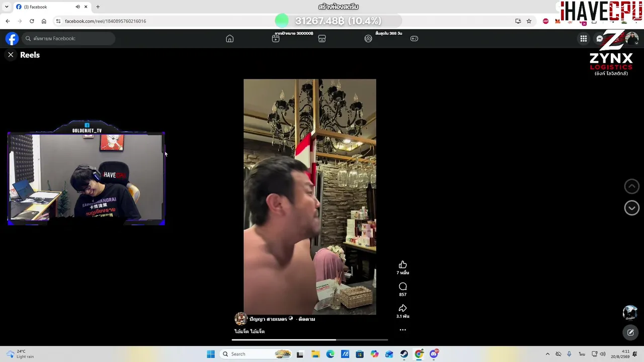Open the Facebook Marketplace icon
The width and height of the screenshot is (644, 362).
click(x=322, y=39)
